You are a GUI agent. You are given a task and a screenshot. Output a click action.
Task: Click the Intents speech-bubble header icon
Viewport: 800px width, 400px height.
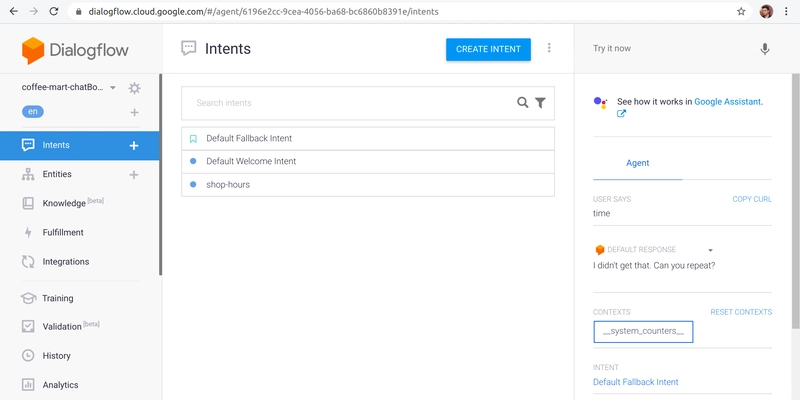[x=189, y=48]
